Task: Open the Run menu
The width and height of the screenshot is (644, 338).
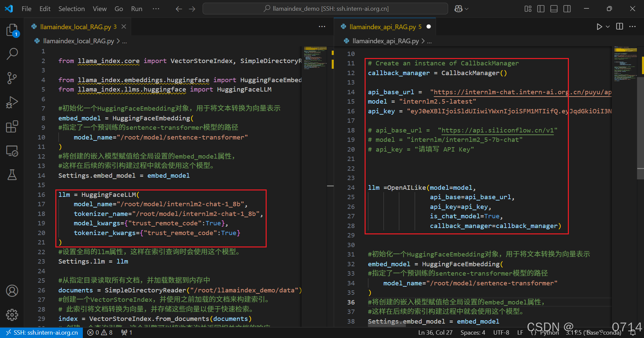Action: point(137,9)
